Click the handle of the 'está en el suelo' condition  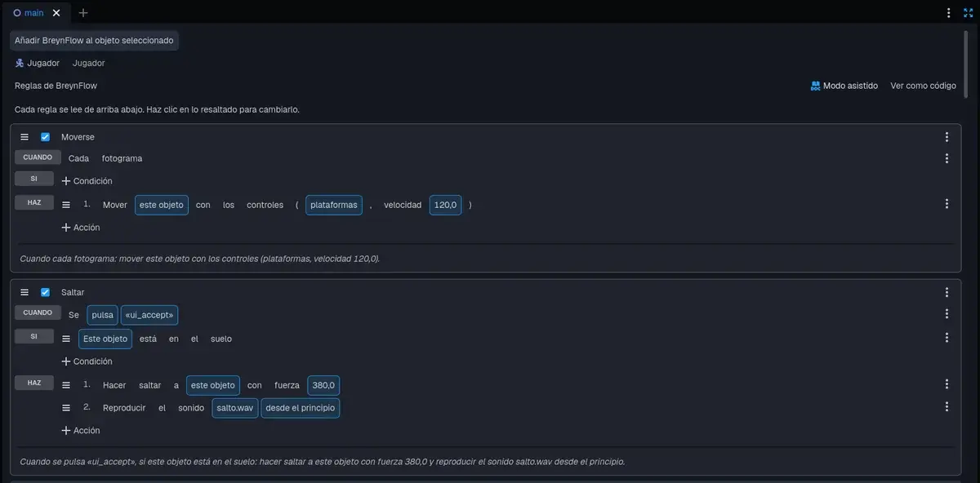click(66, 339)
